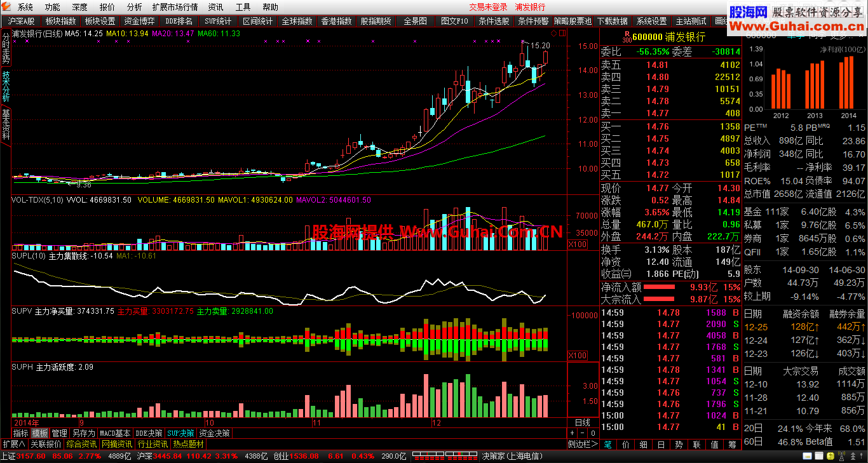Select the 势 trend view button
Image resolution: width=868 pixels, height=463 pixels.
679,445
